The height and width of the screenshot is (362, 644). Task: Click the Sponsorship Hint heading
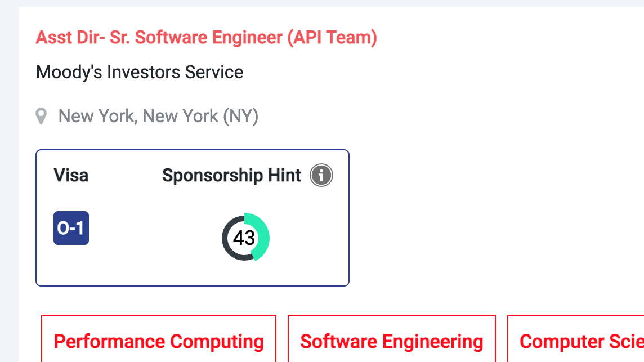click(231, 176)
